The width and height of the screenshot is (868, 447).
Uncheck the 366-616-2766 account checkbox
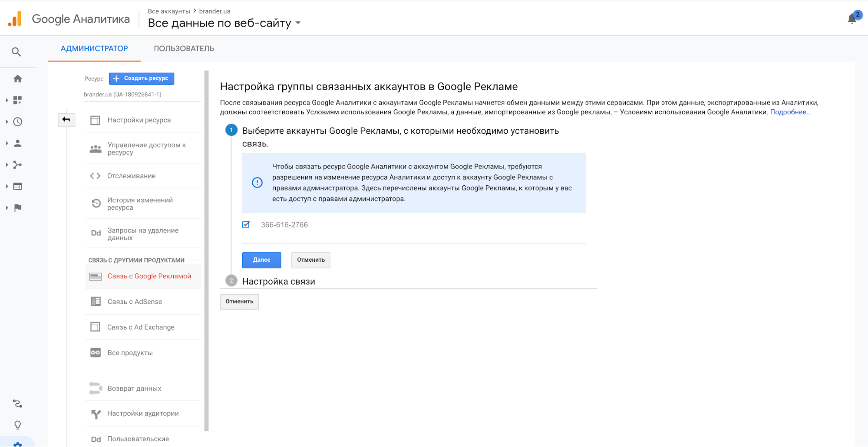click(246, 225)
